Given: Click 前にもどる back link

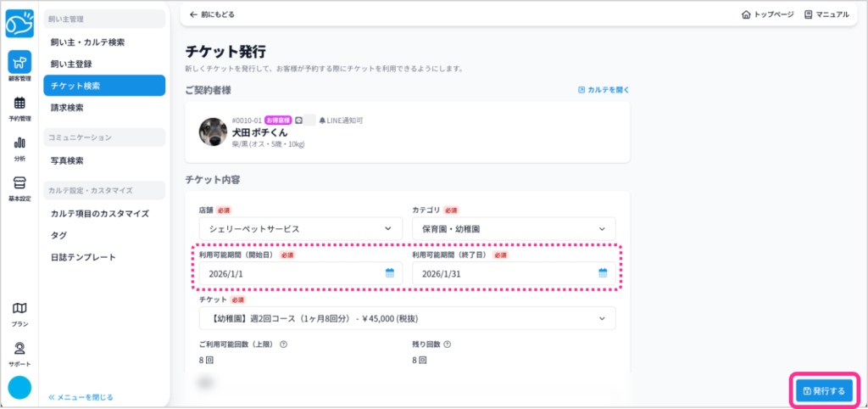Looking at the screenshot, I should (x=212, y=14).
